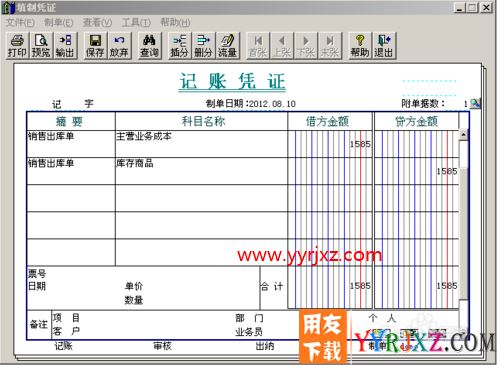Screen dimensions: 497x366
Task: Open 查询 search with binoculars icon
Action: pyautogui.click(x=149, y=46)
